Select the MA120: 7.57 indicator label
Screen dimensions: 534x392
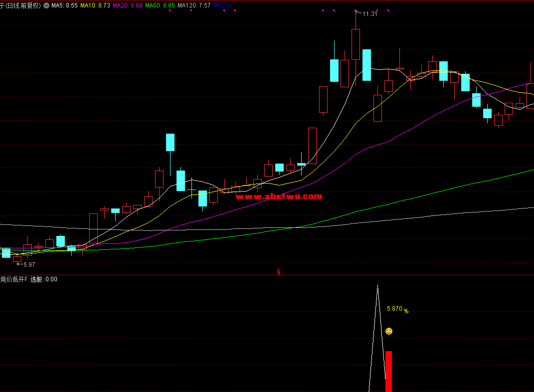click(x=194, y=5)
